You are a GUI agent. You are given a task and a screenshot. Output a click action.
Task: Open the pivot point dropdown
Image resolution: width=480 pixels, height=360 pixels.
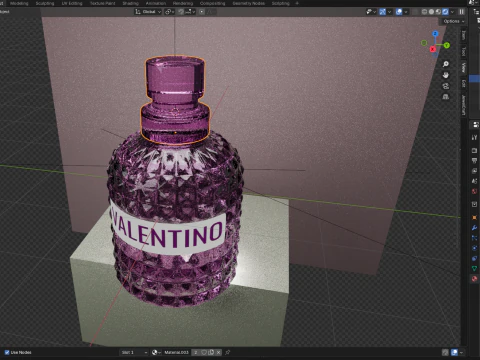point(169,12)
